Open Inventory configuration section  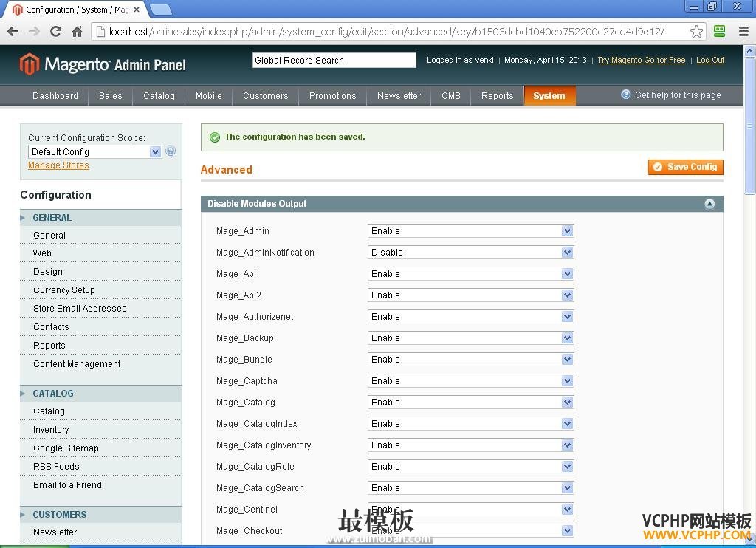[x=51, y=430]
